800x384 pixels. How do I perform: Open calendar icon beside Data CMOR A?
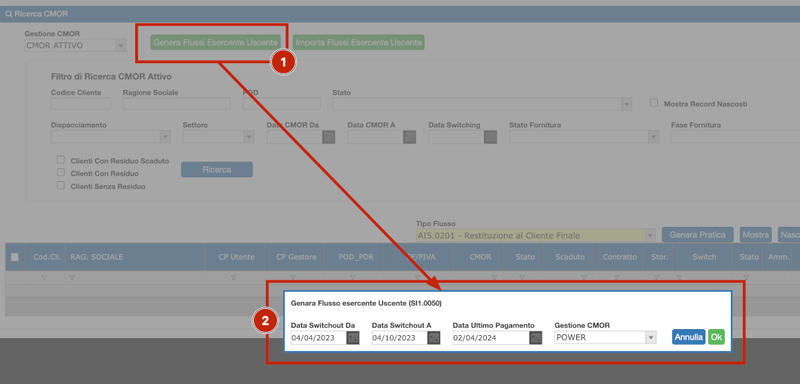(x=410, y=137)
